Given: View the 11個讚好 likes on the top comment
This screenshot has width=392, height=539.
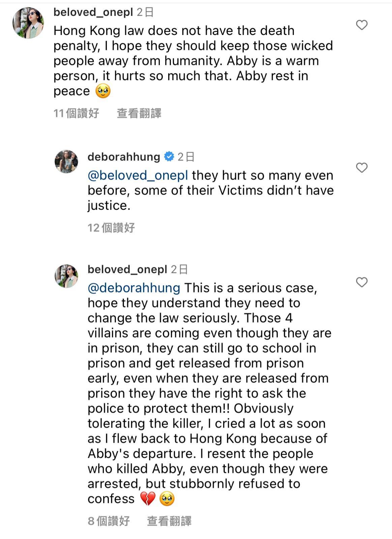Looking at the screenshot, I should (76, 113).
